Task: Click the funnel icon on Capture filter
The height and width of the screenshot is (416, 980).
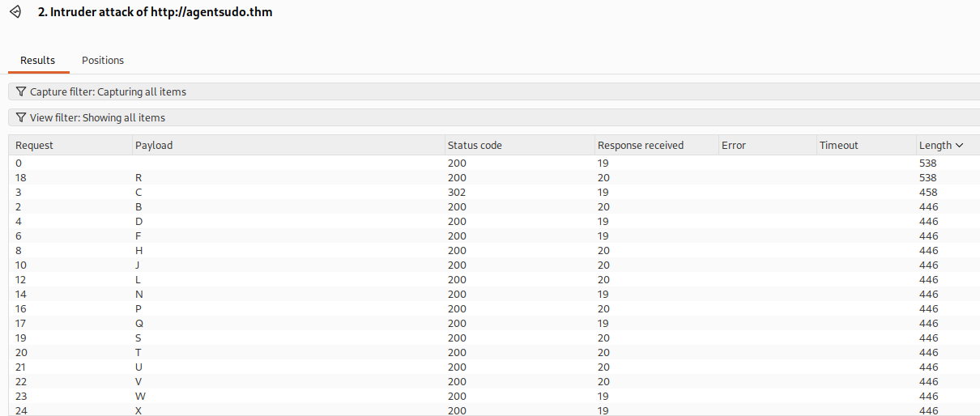Action: (x=21, y=91)
